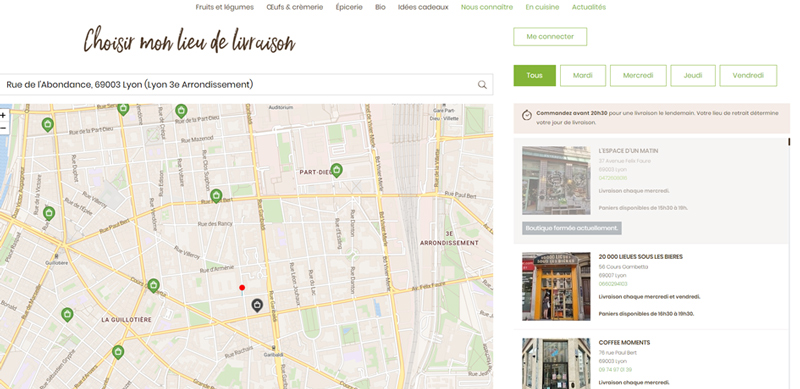The width and height of the screenshot is (800, 389).
Task: Filter pickup points by Tous
Action: [534, 76]
